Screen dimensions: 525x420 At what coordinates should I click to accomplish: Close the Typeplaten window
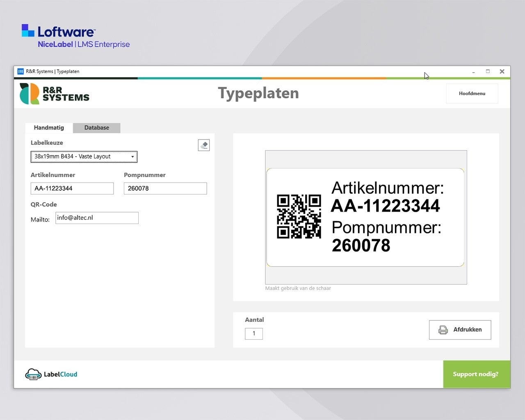pyautogui.click(x=502, y=71)
